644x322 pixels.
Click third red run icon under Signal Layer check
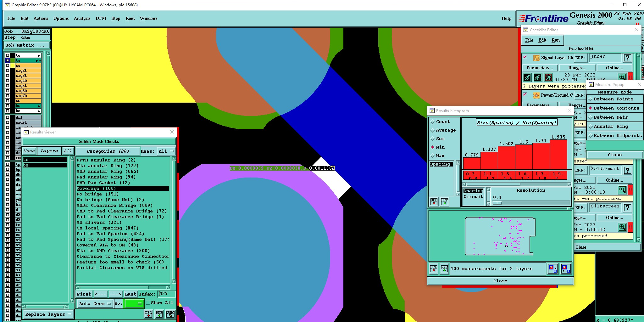point(548,77)
